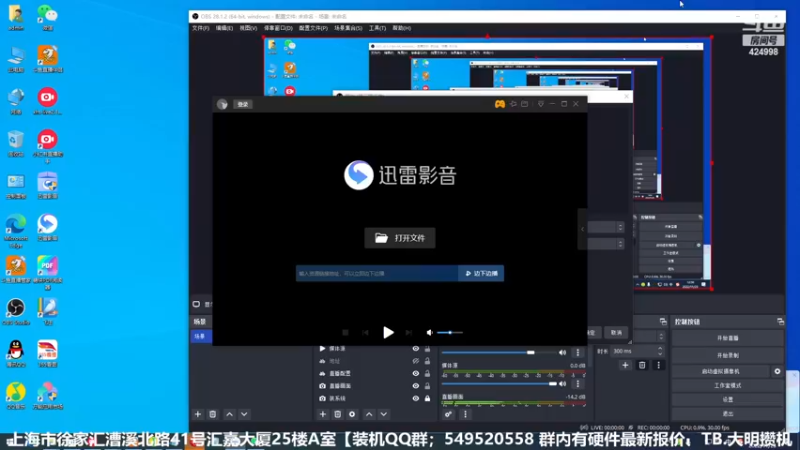Open the 工具(T) menu in OBS
Image resolution: width=800 pixels, height=450 pixels.
pos(378,28)
